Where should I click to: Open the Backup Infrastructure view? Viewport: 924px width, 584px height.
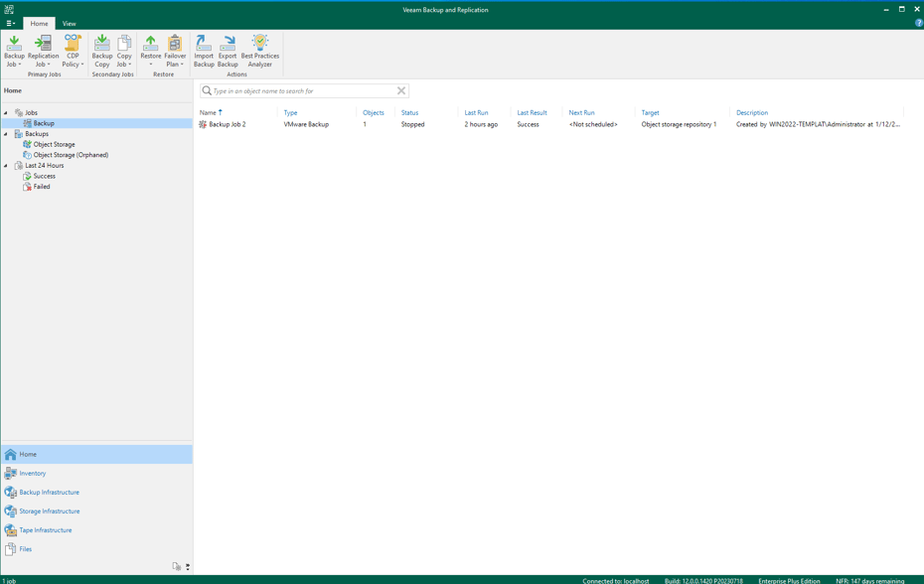[49, 493]
